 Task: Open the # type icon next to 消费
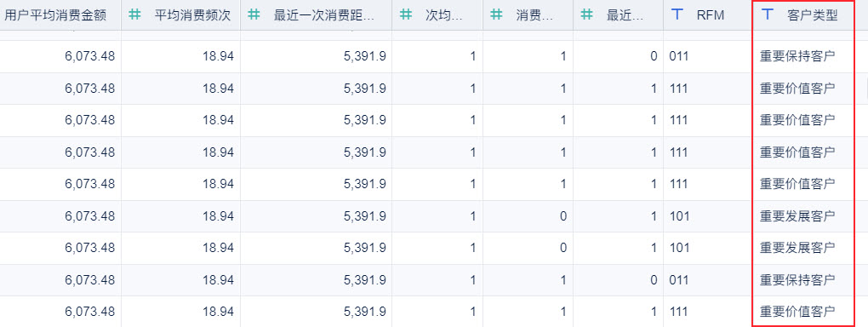tap(497, 15)
